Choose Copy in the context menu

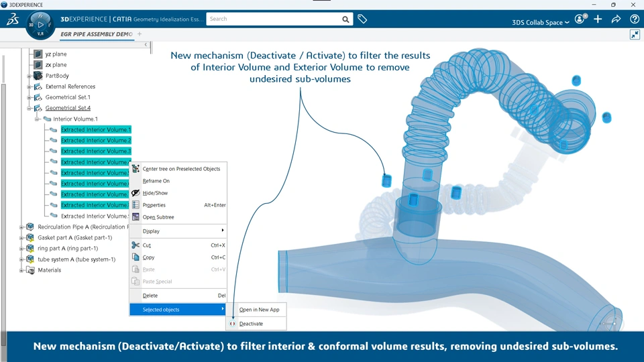178,257
